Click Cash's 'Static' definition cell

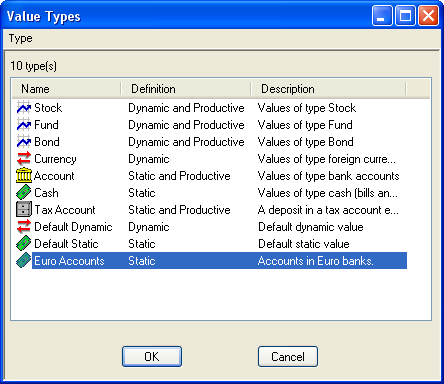click(x=142, y=193)
